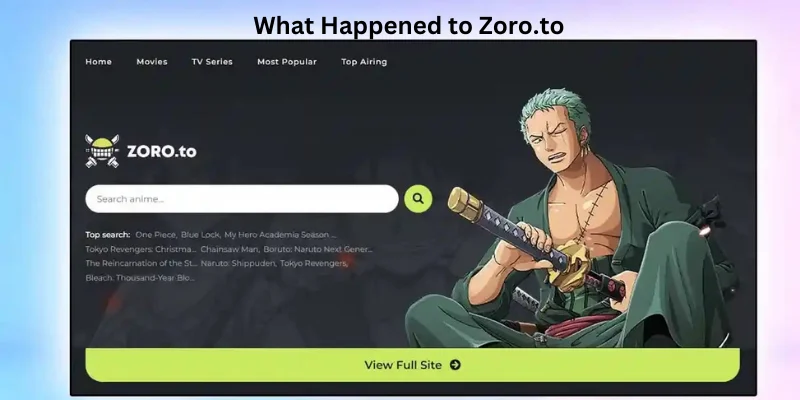Open Bleach: Thousand-Year Blood link

pos(140,278)
